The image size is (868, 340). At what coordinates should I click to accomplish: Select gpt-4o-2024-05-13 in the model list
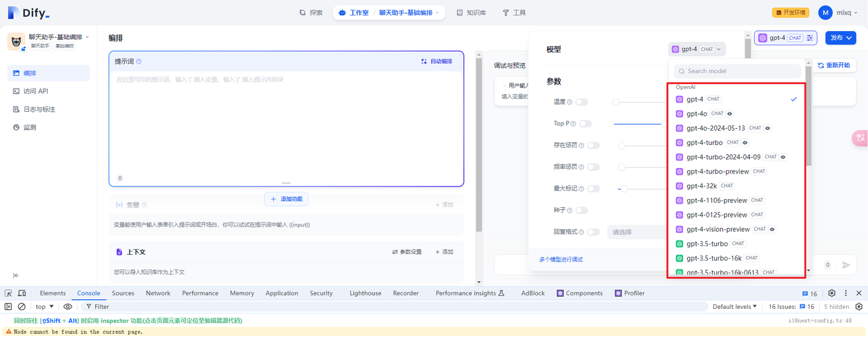(737, 128)
